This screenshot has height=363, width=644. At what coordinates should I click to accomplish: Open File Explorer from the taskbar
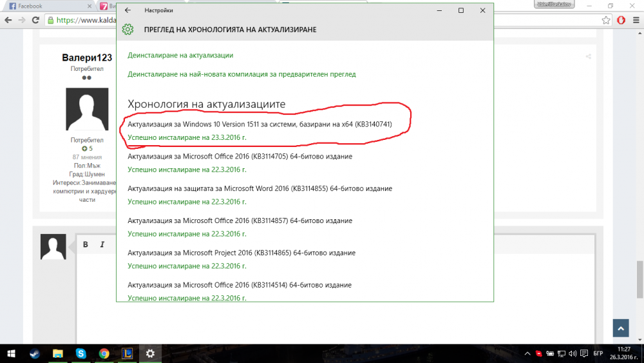[57, 353]
